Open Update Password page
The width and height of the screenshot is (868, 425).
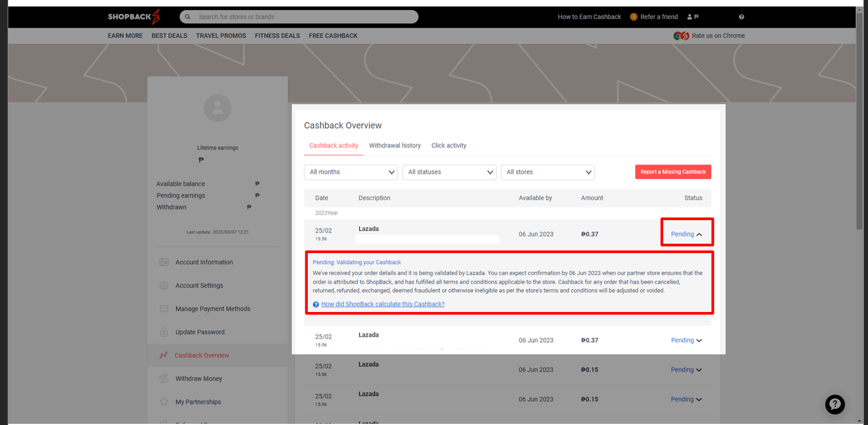click(200, 332)
